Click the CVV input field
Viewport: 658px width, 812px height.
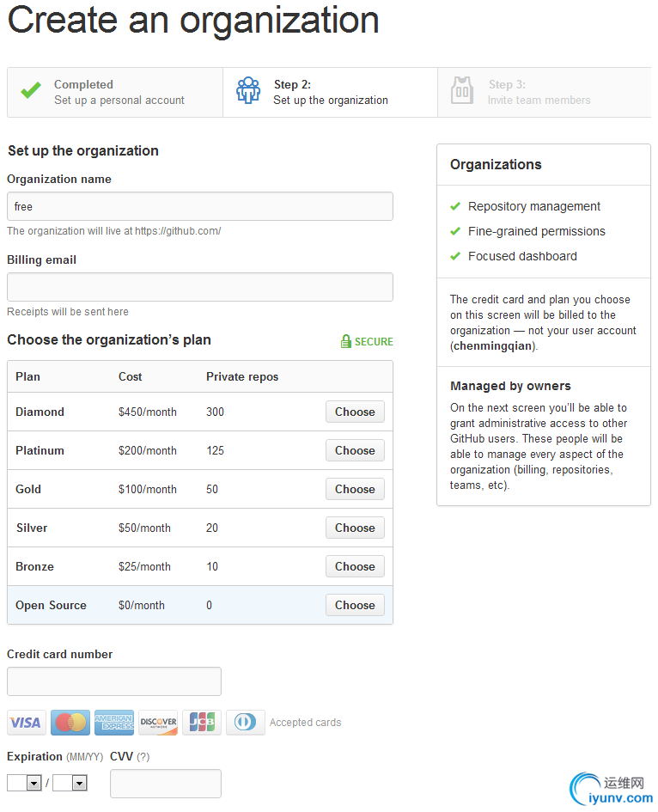pyautogui.click(x=166, y=784)
